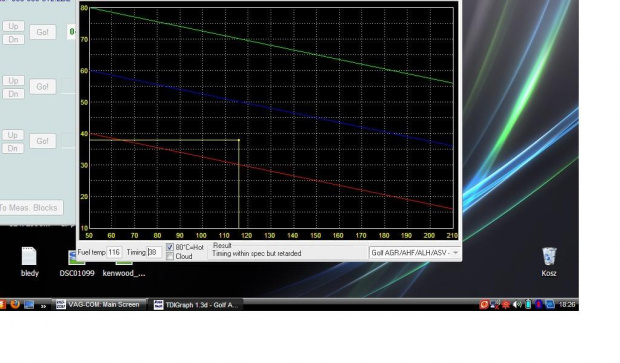Screen dimensions: 620x363
Task: Click the Bluetooth tray icon
Action: [539, 304]
